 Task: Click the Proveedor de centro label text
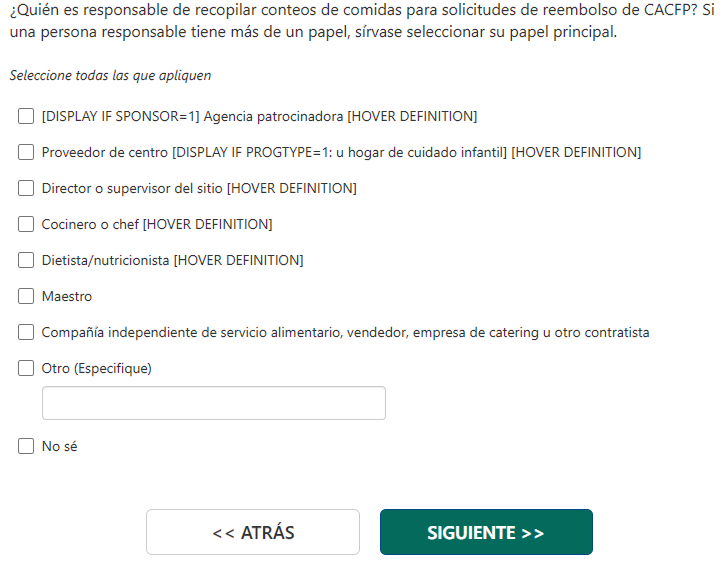coord(341,152)
